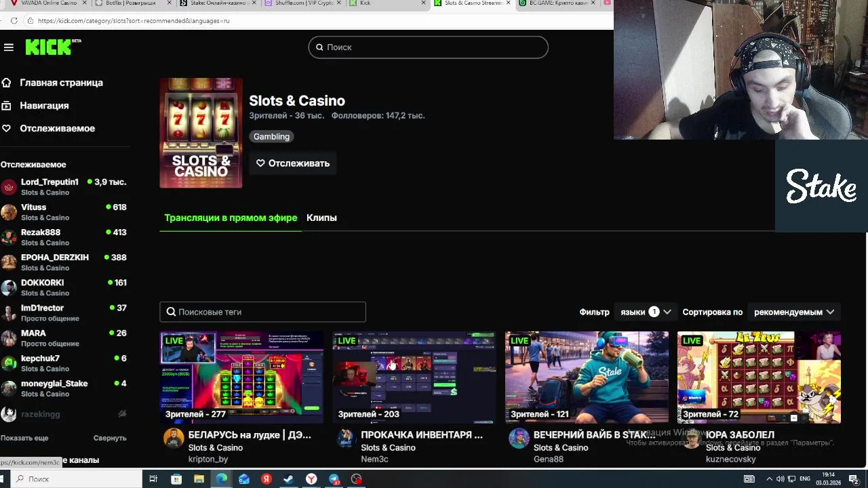Open Yandex Browser round taskbar icon
The image size is (868, 488).
click(x=311, y=479)
